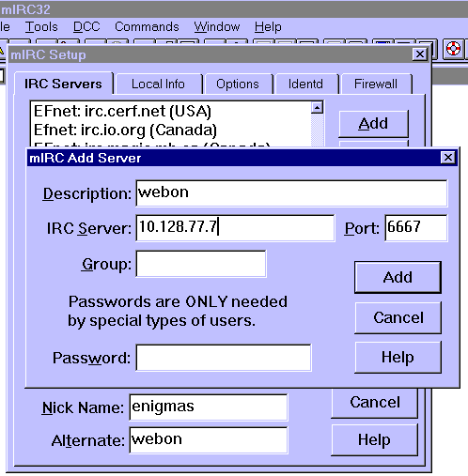Open the Window menu
468x476 pixels.
(x=217, y=27)
